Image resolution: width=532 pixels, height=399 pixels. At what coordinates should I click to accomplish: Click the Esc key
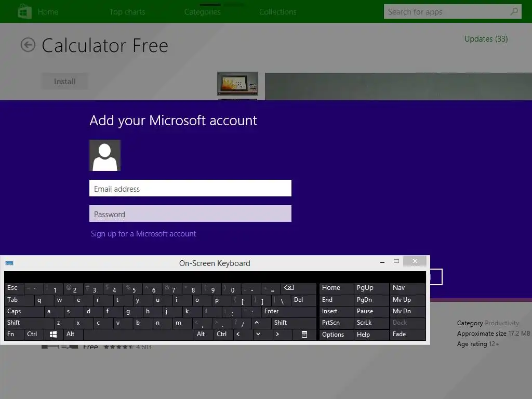click(14, 288)
